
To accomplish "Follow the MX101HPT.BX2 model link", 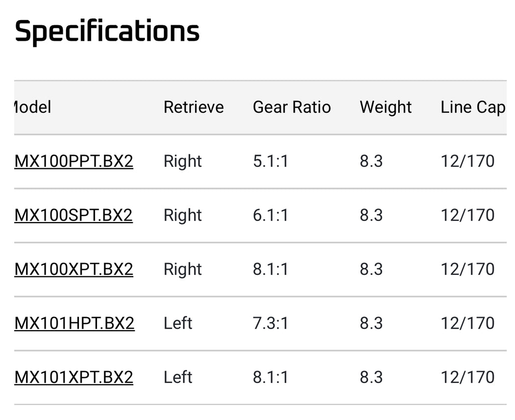I will [x=74, y=323].
